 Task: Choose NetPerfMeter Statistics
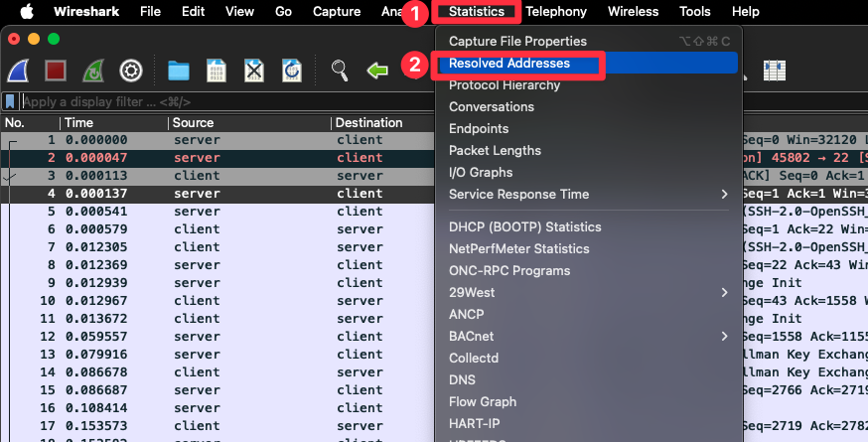589,248
